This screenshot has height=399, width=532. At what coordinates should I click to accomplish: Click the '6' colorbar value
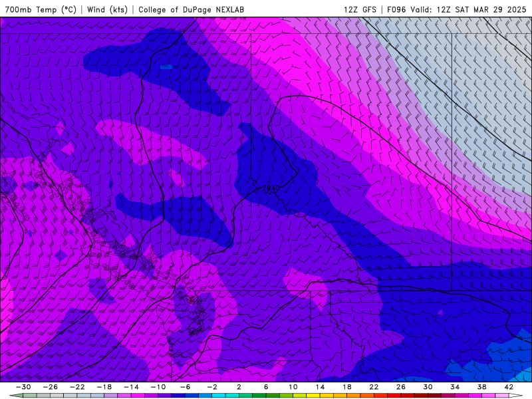coord(266,387)
